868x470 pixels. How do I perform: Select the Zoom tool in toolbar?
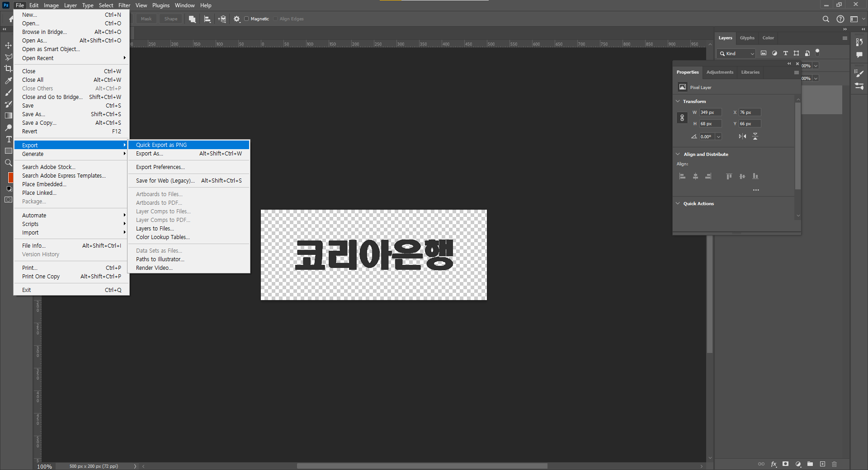(x=8, y=163)
